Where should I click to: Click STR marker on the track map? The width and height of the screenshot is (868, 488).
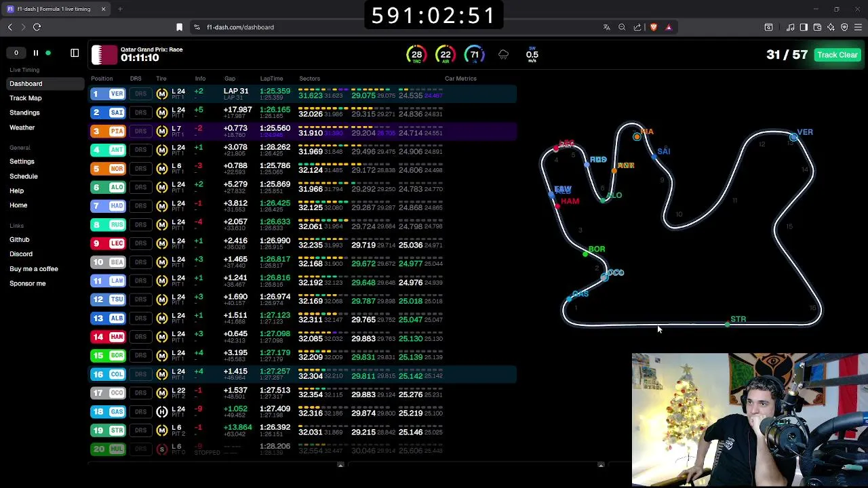point(728,325)
